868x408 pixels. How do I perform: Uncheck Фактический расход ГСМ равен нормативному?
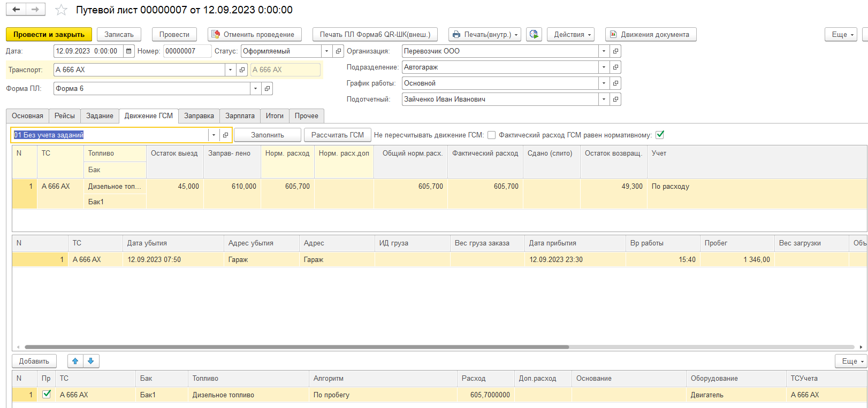point(660,135)
